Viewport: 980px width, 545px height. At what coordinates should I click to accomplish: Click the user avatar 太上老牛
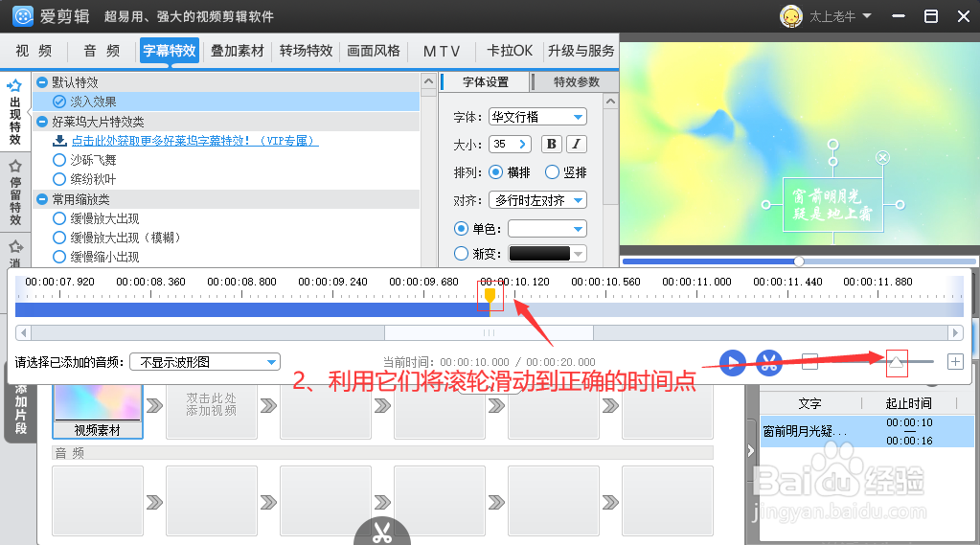(x=791, y=16)
